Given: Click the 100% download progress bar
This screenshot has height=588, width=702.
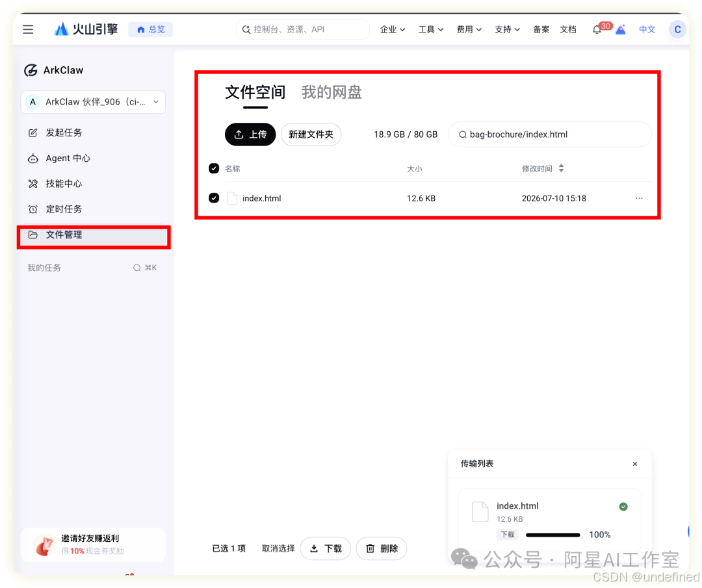Looking at the screenshot, I should click(553, 535).
